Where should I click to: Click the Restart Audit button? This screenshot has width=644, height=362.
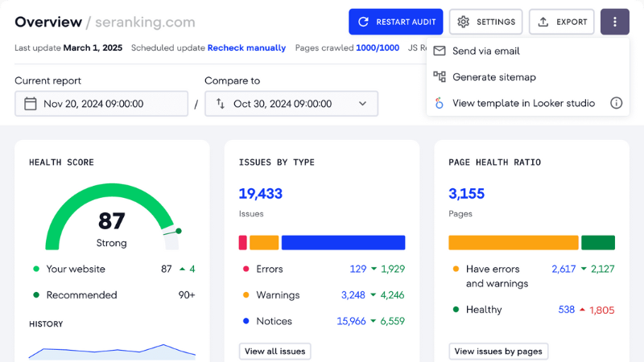tap(395, 22)
